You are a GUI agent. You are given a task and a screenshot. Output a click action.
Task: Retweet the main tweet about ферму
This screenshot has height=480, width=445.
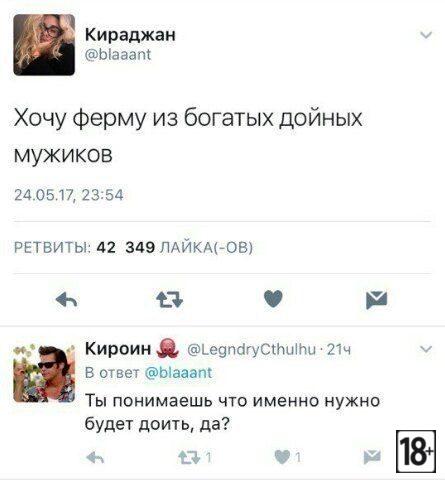click(x=170, y=299)
